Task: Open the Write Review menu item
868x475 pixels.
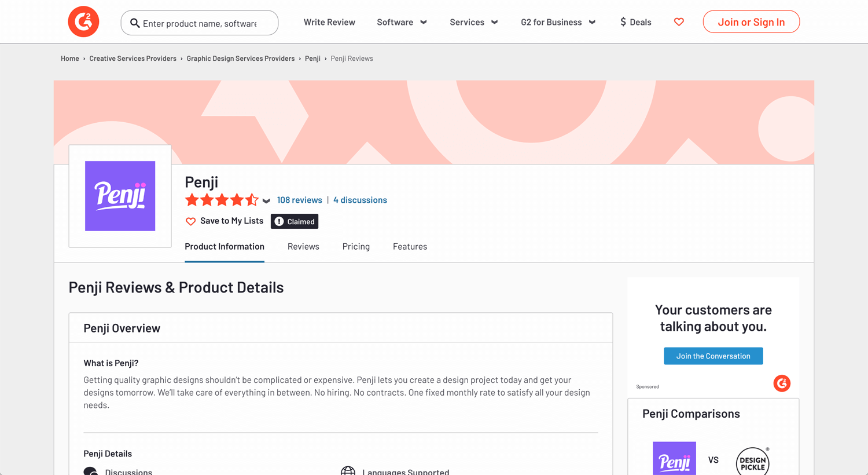Action: coord(329,22)
